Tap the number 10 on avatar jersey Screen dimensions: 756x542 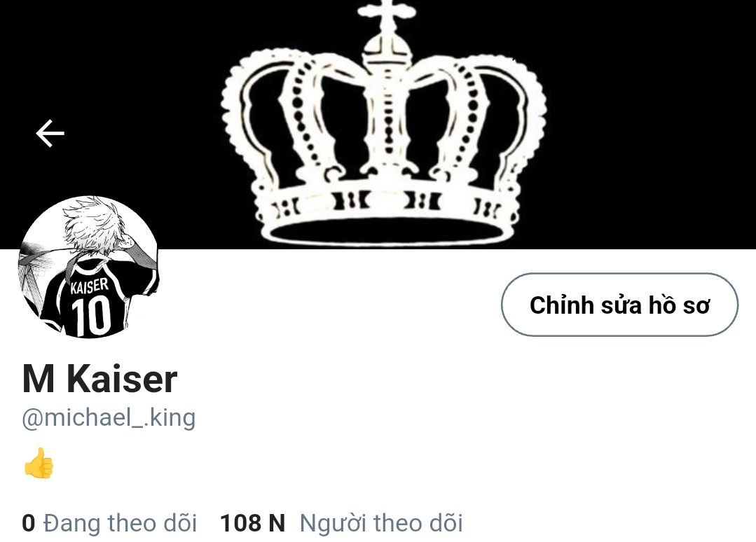pos(92,316)
